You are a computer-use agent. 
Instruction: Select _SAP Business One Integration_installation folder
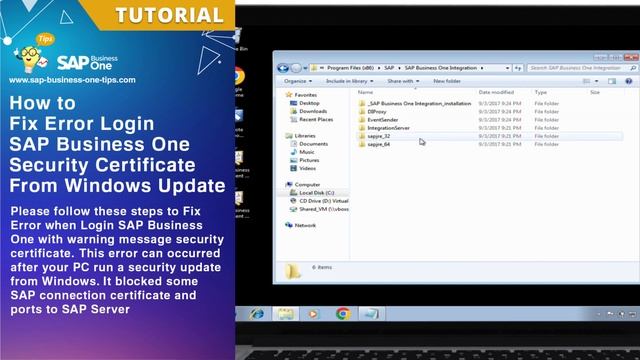pyautogui.click(x=419, y=104)
